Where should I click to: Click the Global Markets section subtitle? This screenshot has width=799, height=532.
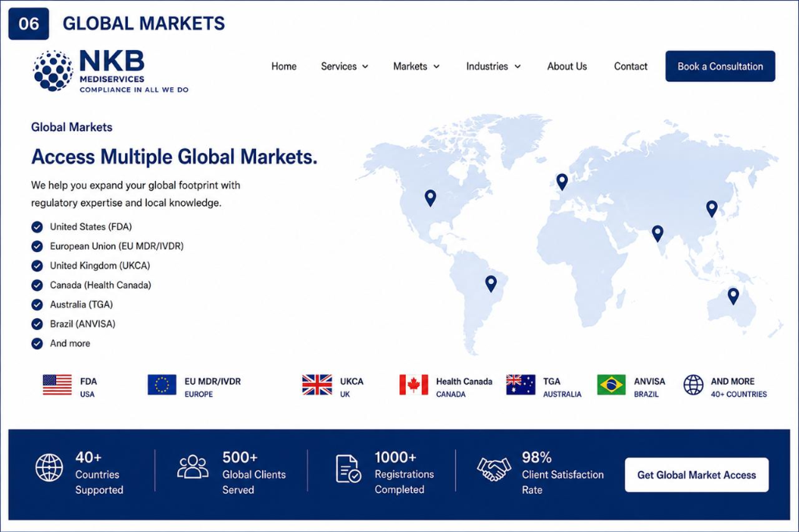point(72,127)
